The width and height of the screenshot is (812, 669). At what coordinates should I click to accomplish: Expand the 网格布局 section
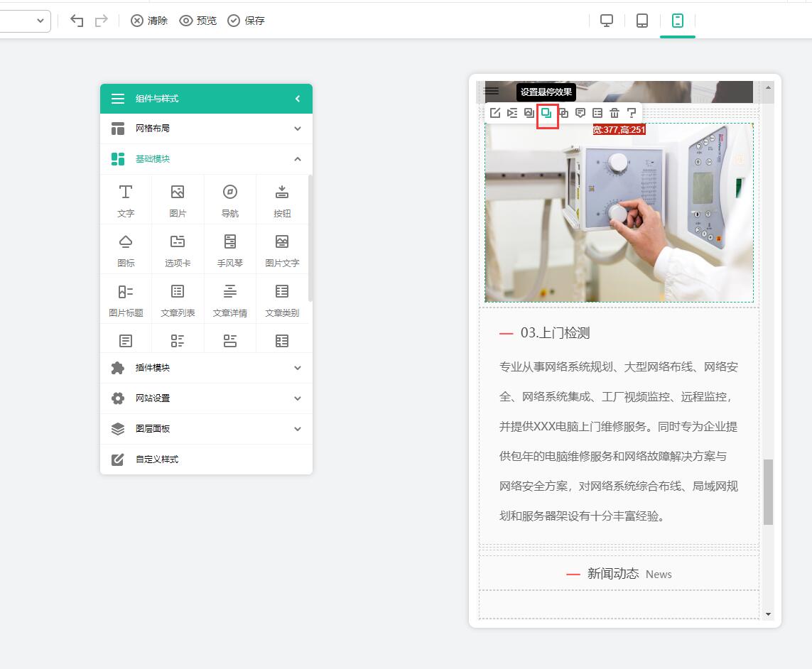pos(206,129)
